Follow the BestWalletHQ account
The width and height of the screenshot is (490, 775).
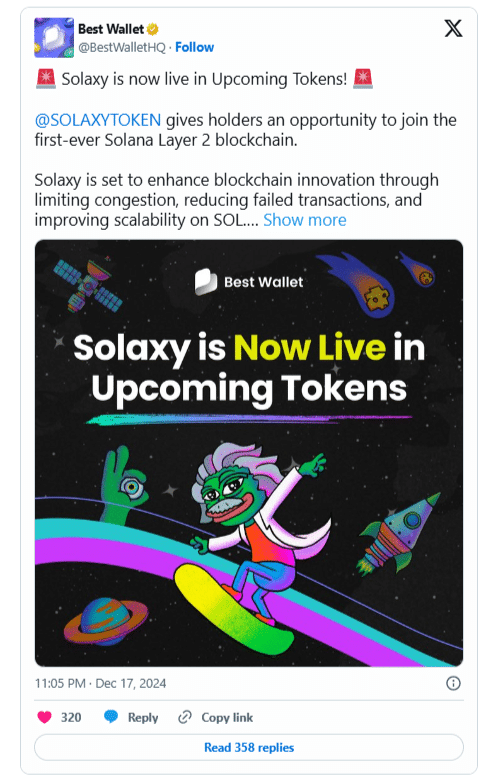pos(194,47)
